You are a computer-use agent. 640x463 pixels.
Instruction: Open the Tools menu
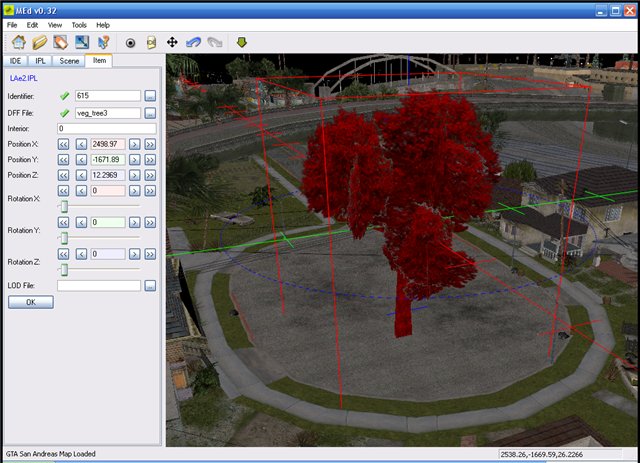coord(79,24)
